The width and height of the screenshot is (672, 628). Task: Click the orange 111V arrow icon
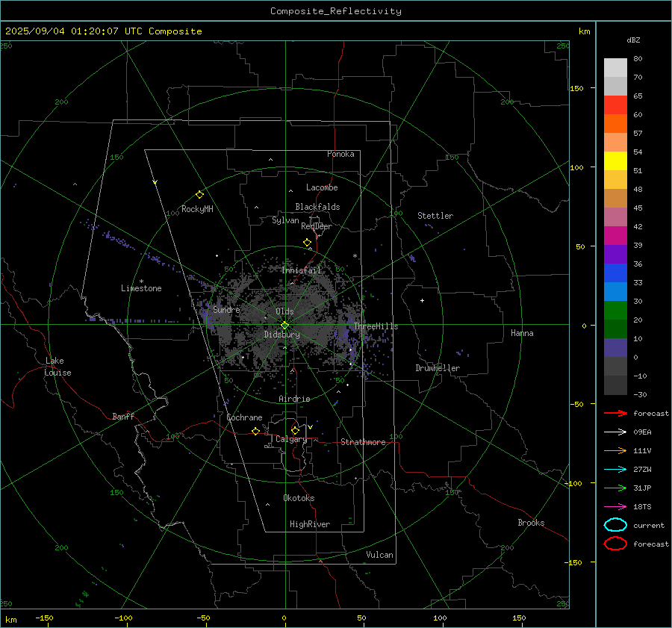pyautogui.click(x=615, y=450)
